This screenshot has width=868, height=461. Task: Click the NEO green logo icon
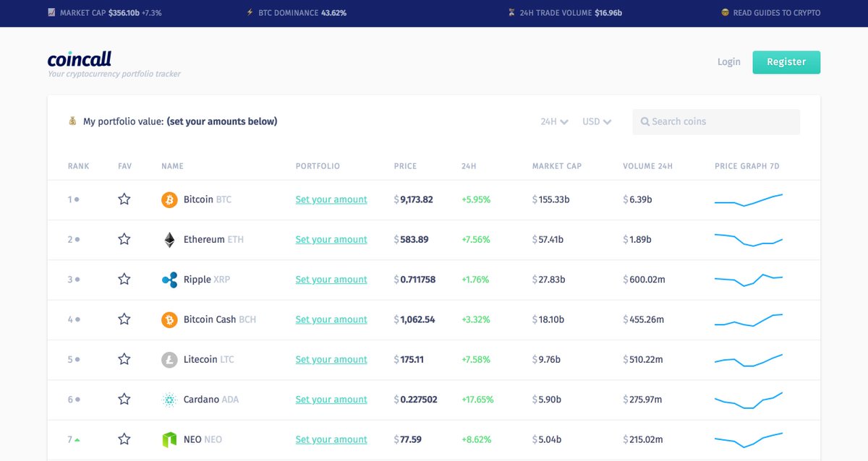coord(169,439)
